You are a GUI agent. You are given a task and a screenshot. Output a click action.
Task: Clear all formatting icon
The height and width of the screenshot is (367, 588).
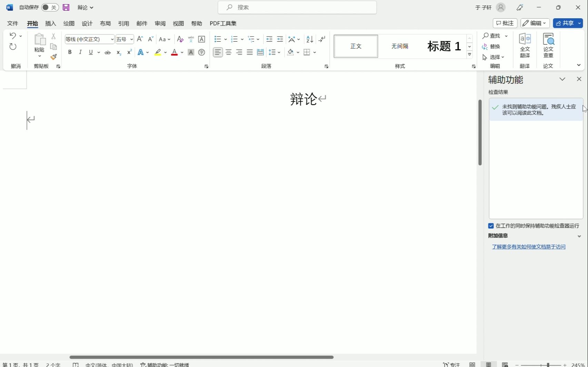point(180,39)
